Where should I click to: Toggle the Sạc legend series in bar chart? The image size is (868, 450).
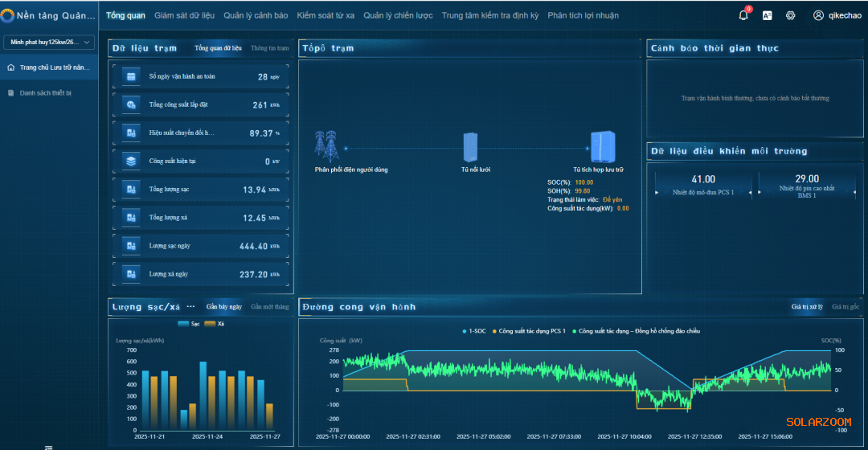click(x=189, y=324)
